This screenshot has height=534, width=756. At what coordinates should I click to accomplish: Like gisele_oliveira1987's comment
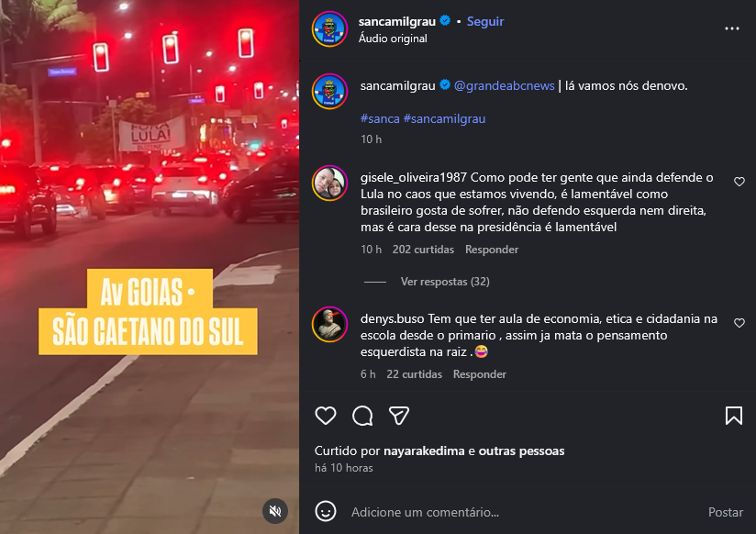pos(739,182)
